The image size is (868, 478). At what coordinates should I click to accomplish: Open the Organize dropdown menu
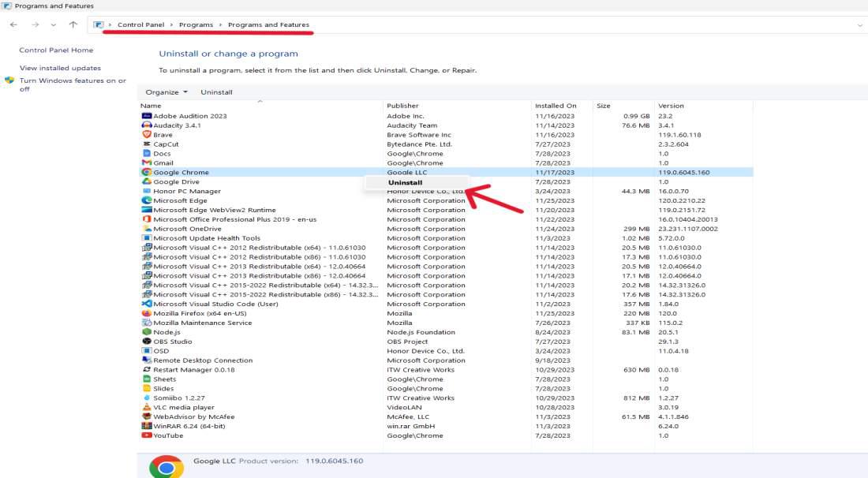point(166,92)
